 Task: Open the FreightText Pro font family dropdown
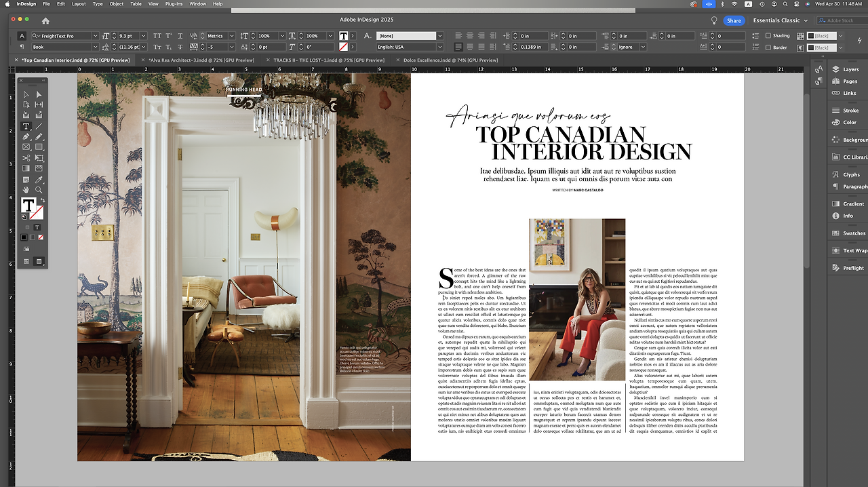click(95, 36)
